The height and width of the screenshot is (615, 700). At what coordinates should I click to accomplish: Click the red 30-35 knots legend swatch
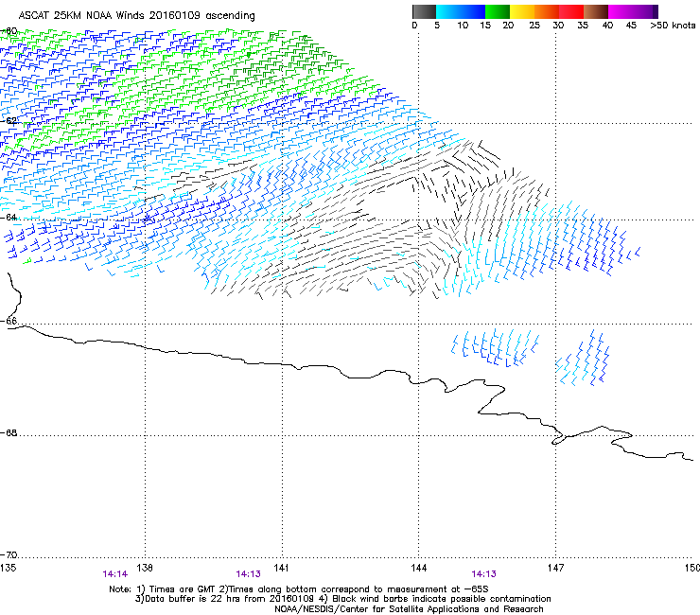571,11
